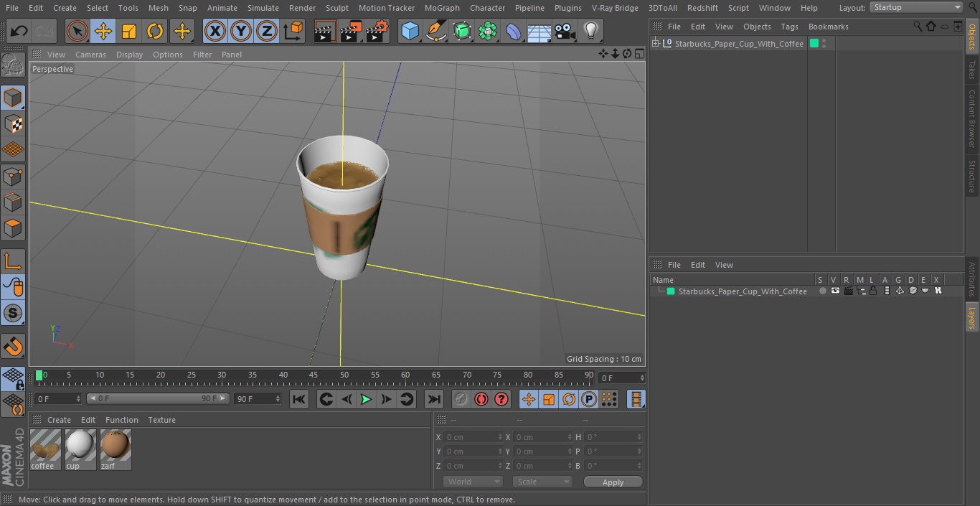980x506 pixels.
Task: Select the Scale tool
Action: (129, 31)
